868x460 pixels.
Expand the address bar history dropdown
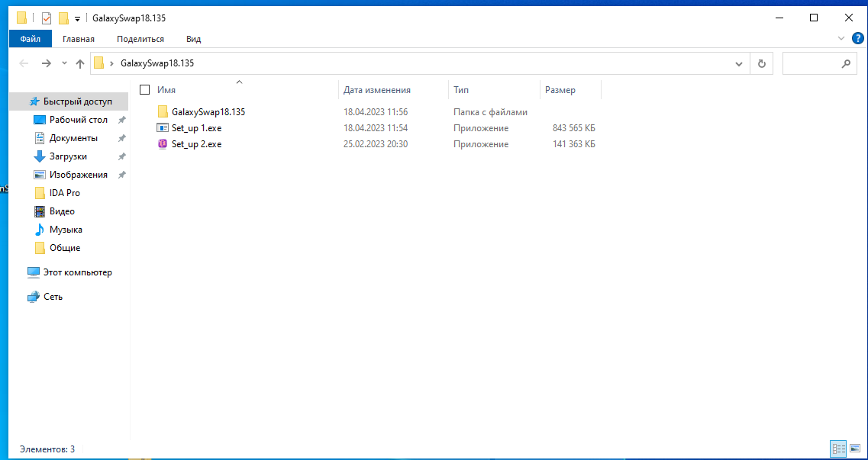738,63
